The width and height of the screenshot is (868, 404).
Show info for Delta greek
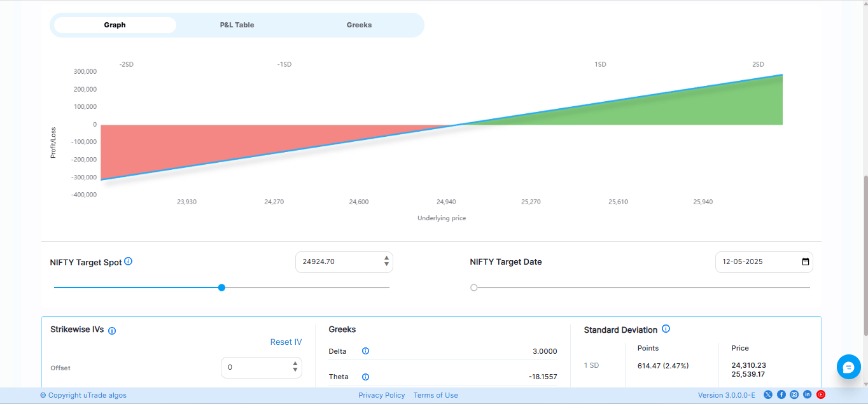point(365,351)
